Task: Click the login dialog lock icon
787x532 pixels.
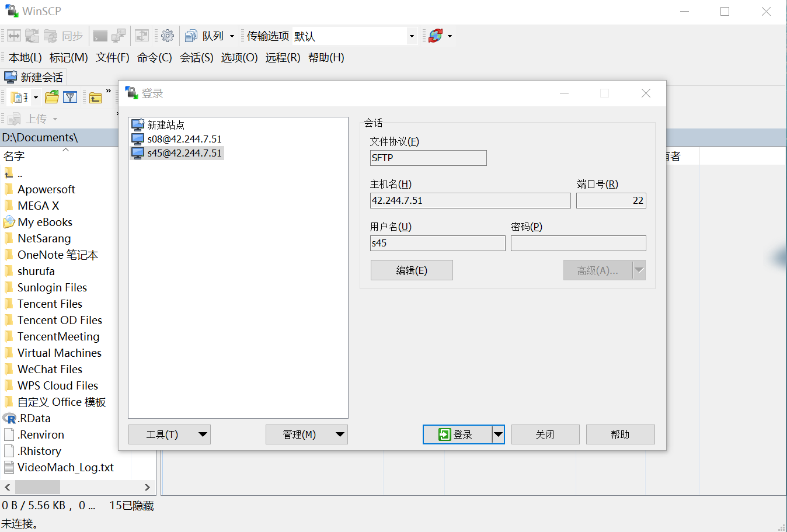Action: (131, 93)
